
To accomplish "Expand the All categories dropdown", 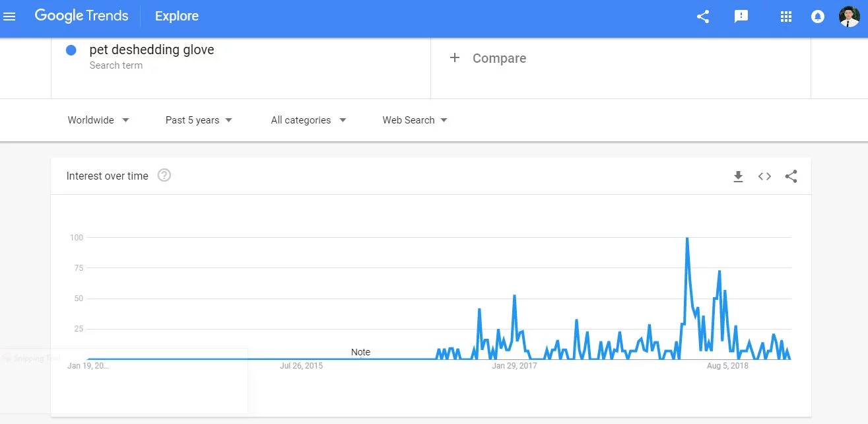I will click(308, 120).
